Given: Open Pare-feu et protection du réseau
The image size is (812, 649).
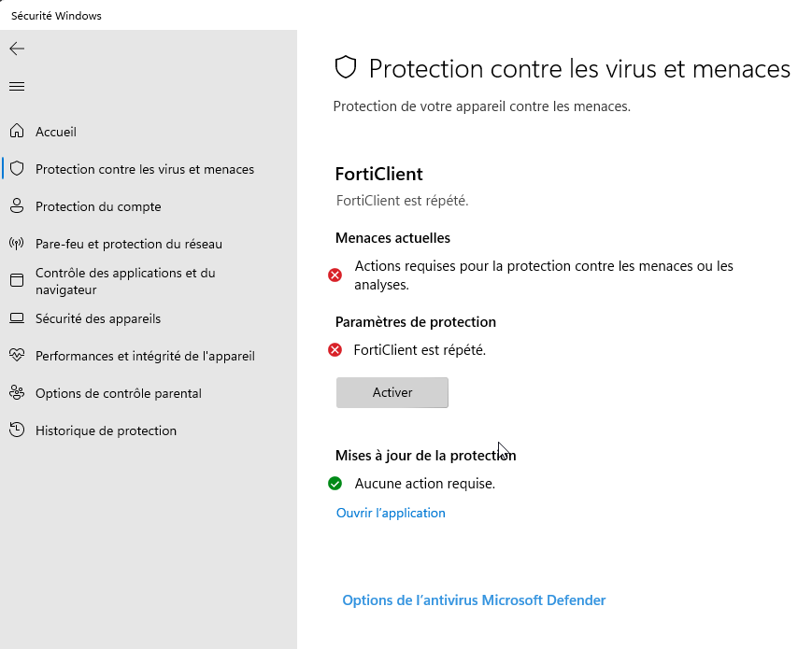Looking at the screenshot, I should click(129, 244).
